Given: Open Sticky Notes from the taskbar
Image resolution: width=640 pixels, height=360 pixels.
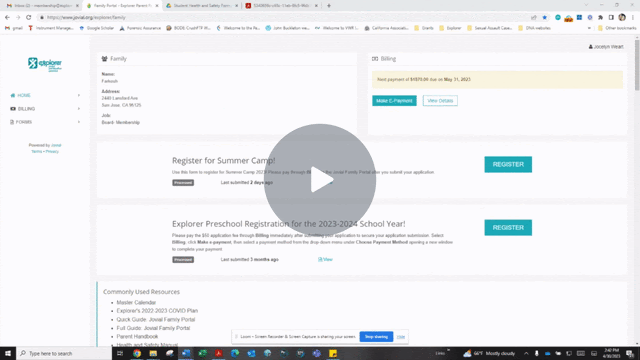Looking at the screenshot, I should tap(333, 353).
